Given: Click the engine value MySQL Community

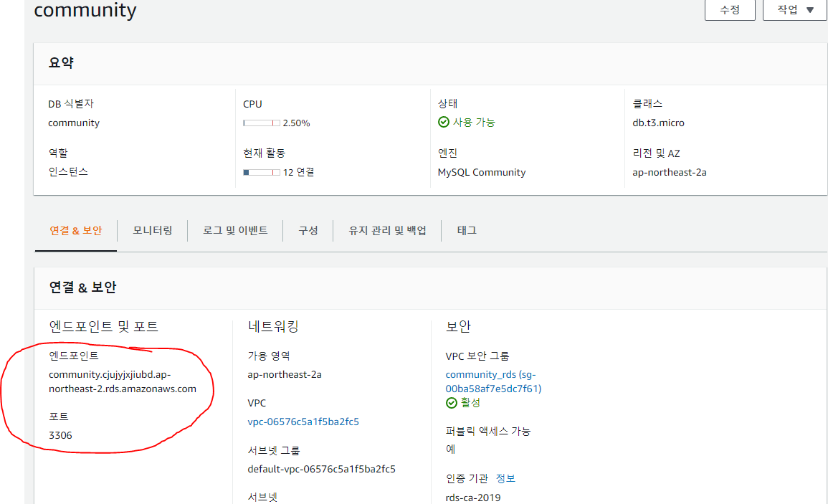Looking at the screenshot, I should pyautogui.click(x=482, y=172).
